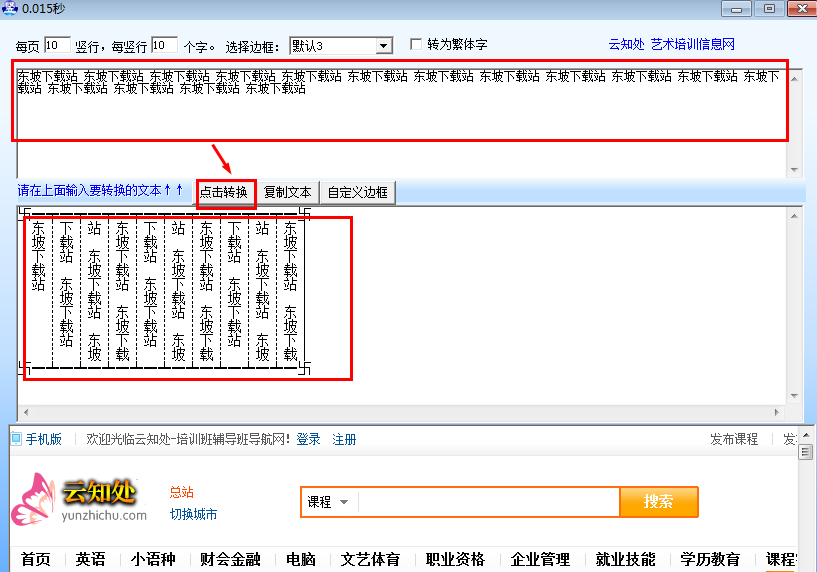
Task: Click the 切换城市 switch city link
Action: pos(193,515)
